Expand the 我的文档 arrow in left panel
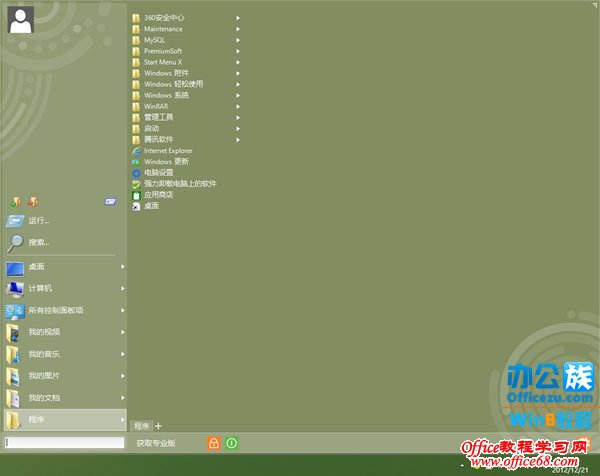Image resolution: width=600 pixels, height=476 pixels. 122,398
